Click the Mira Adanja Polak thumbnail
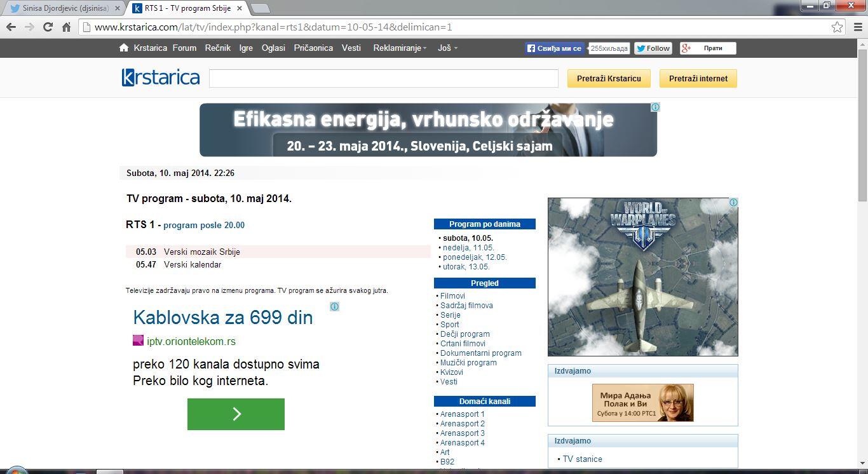This screenshot has width=868, height=474. 642,403
